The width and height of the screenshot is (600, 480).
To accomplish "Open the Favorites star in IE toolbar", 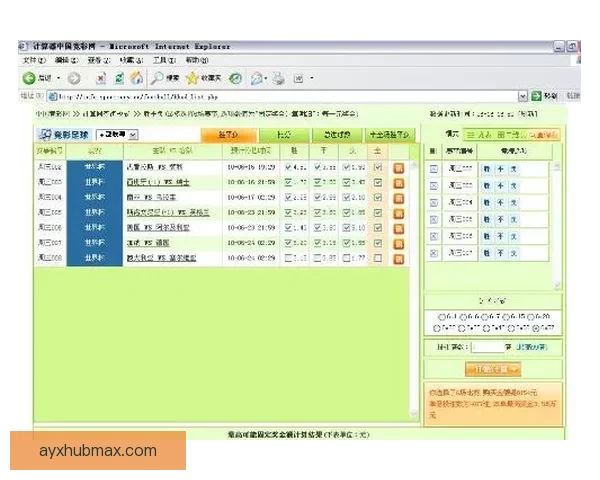I will point(192,78).
